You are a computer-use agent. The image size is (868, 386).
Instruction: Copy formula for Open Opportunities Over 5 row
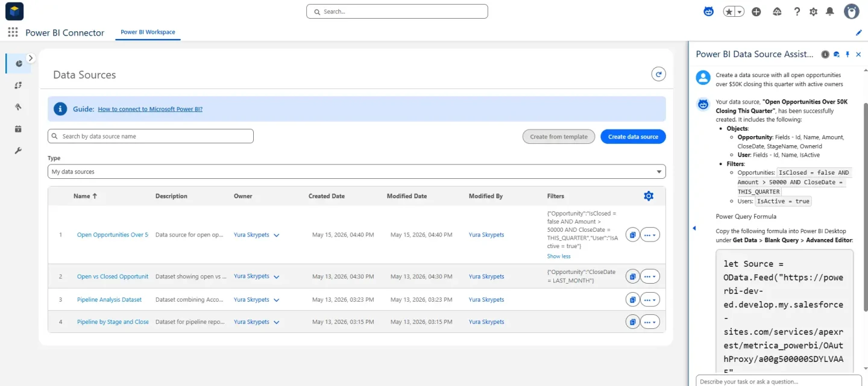(632, 235)
